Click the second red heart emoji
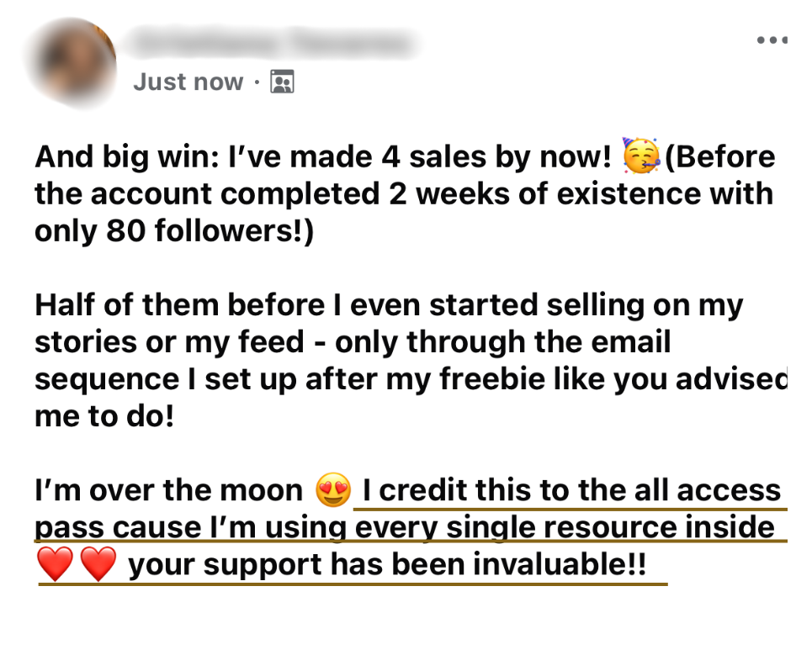Image resolution: width=812 pixels, height=655 pixels. pyautogui.click(x=98, y=564)
